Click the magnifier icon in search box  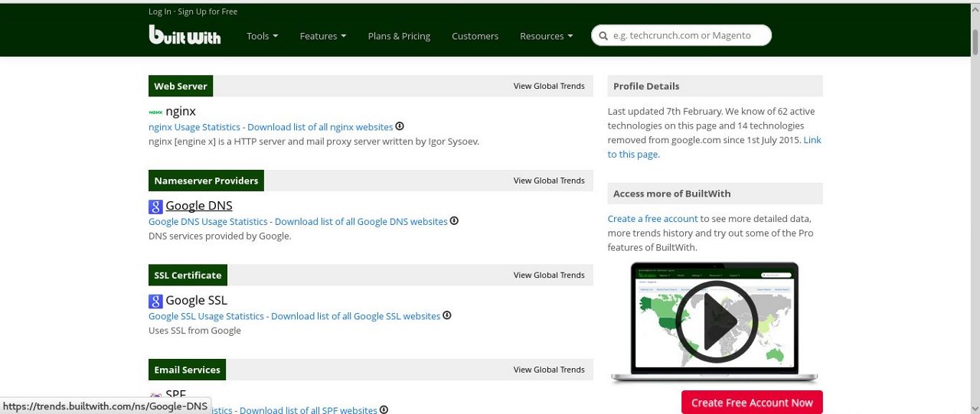tap(603, 36)
